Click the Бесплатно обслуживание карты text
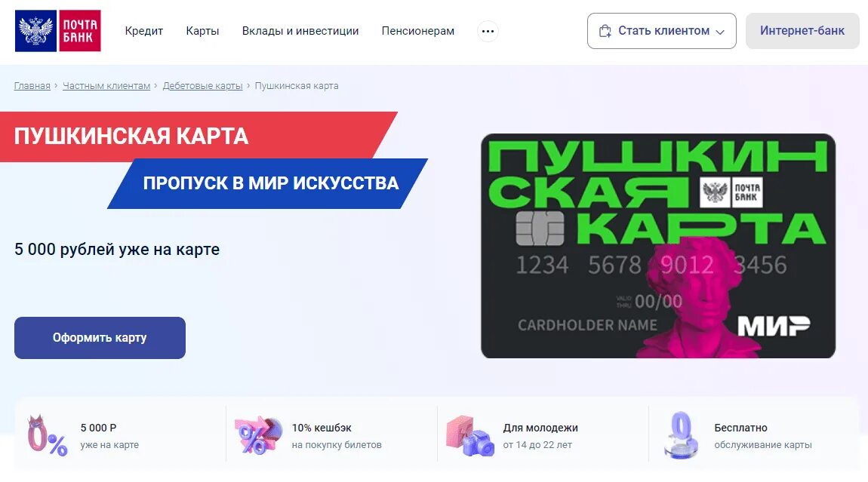Image resolution: width=868 pixels, height=482 pixels. click(x=763, y=436)
